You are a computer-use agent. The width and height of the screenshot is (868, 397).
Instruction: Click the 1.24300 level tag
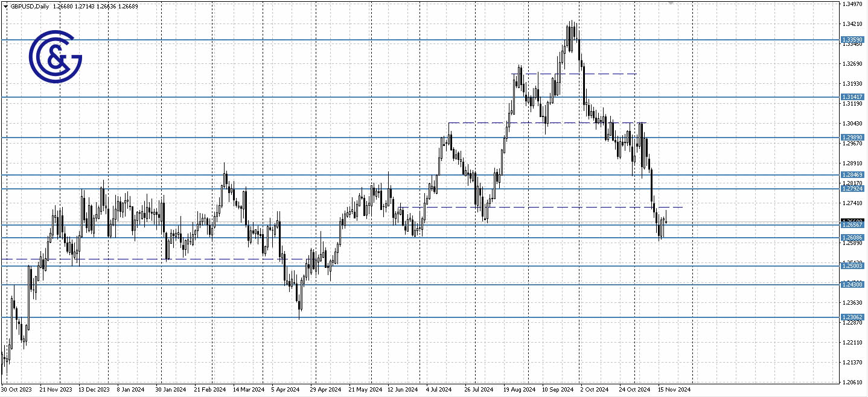point(853,284)
